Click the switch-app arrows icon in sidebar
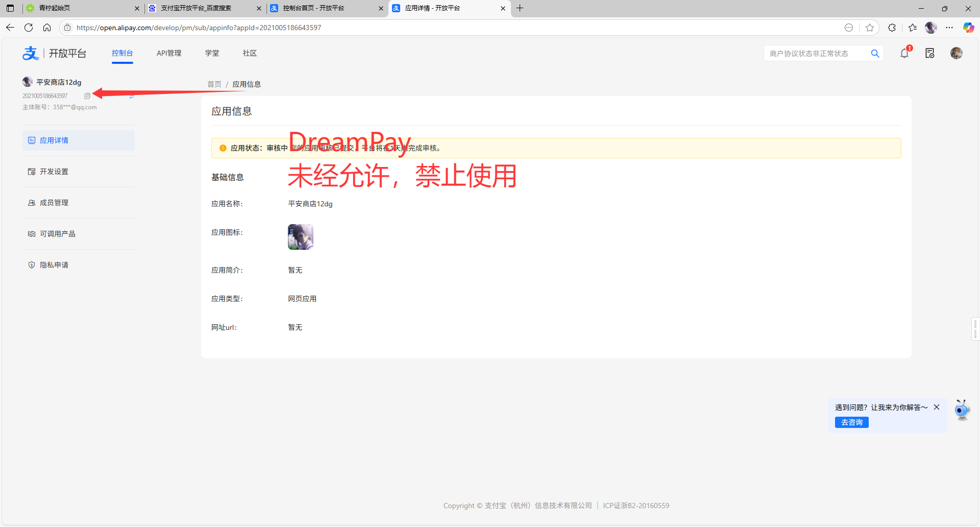This screenshot has width=980, height=527. pos(132,96)
